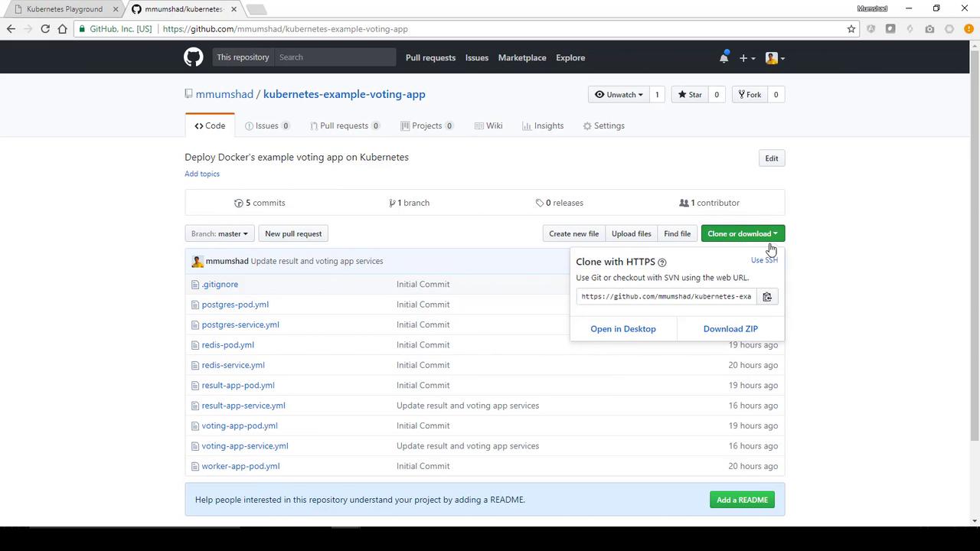
Task: Open the Projects tab
Action: pyautogui.click(x=427, y=126)
